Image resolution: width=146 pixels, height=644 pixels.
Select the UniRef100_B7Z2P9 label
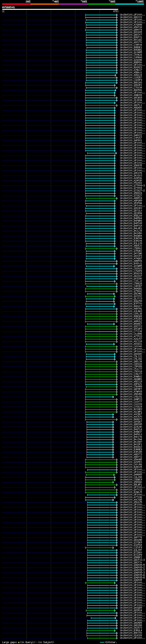131,555
